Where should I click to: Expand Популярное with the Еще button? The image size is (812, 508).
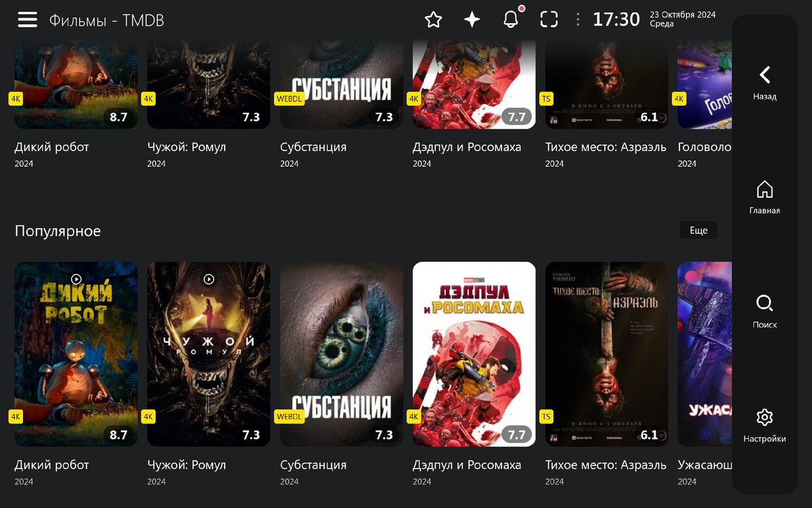(x=699, y=230)
